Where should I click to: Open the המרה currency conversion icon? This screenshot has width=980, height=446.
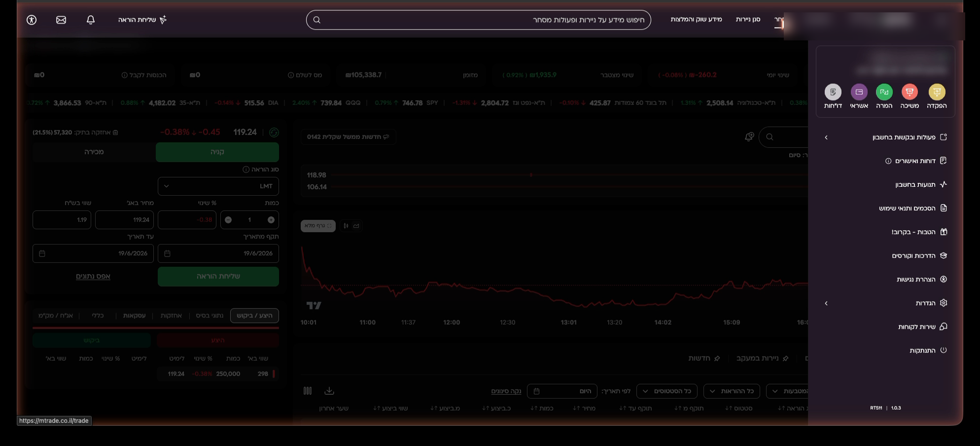(884, 92)
